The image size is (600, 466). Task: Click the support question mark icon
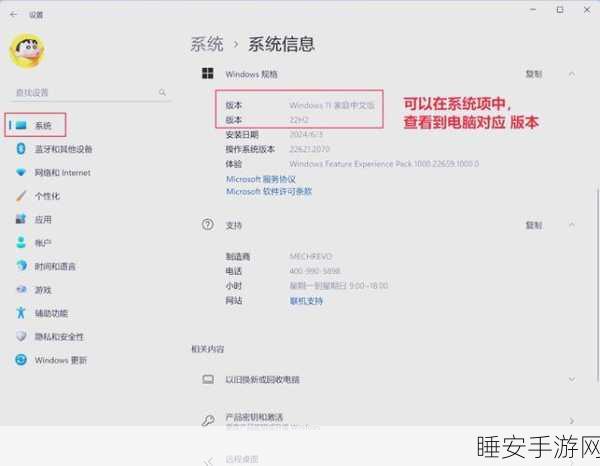(208, 225)
